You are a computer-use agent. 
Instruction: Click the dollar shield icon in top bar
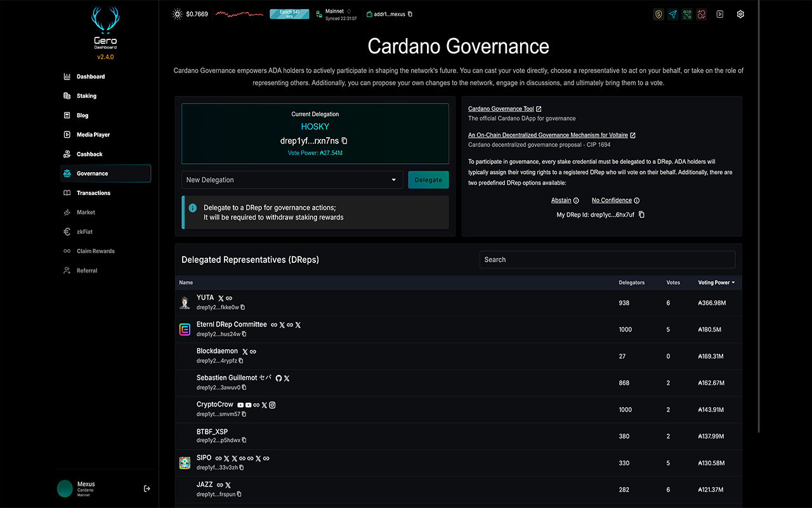click(x=658, y=14)
